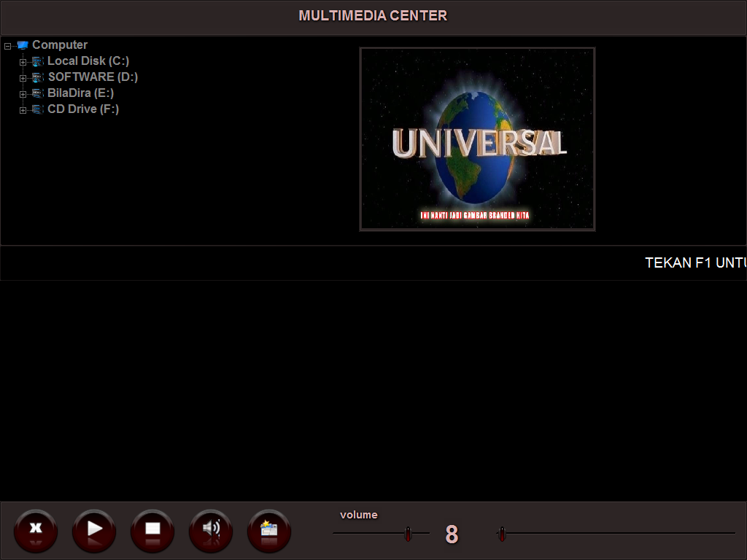Click the MULTIMEDIA CENTER title bar

(373, 17)
